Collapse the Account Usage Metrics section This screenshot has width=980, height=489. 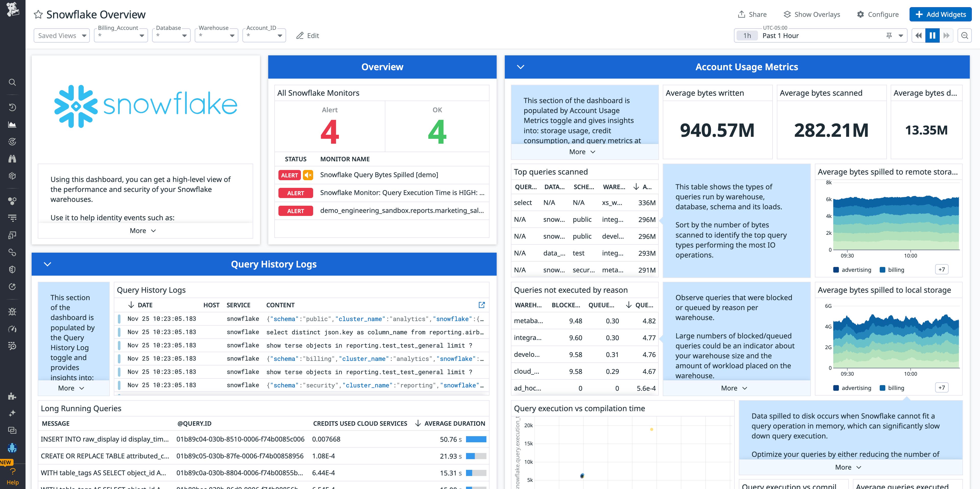pos(521,67)
